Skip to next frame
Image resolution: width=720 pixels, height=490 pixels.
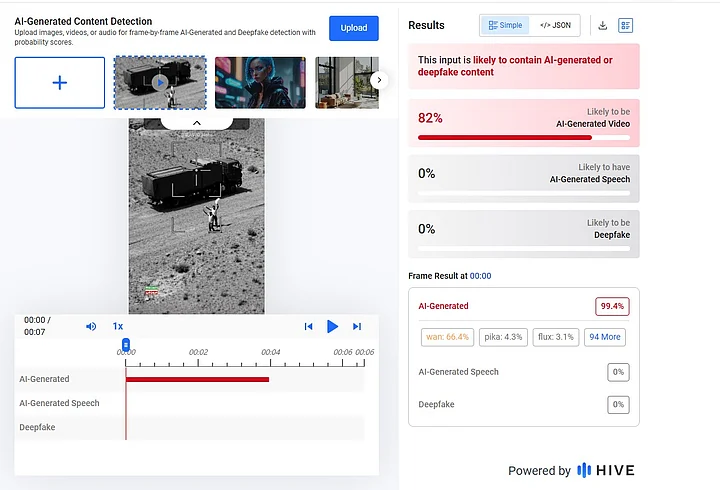(x=357, y=326)
